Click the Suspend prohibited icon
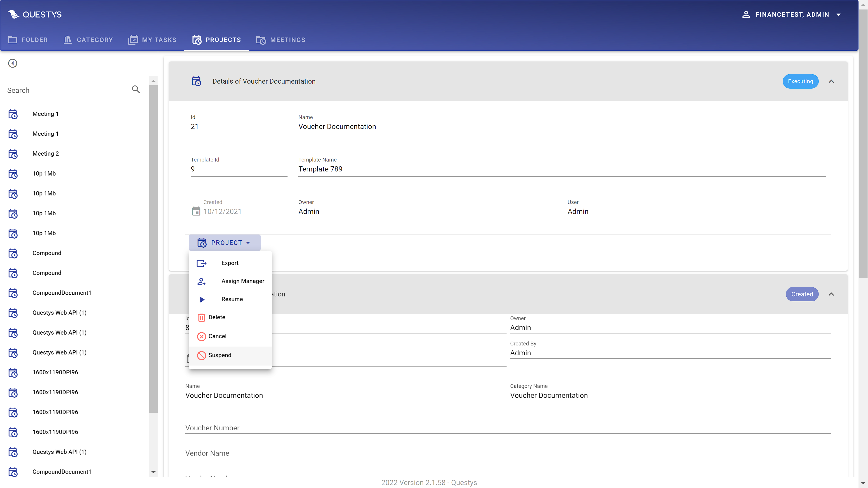This screenshot has width=868, height=488. [x=201, y=355]
